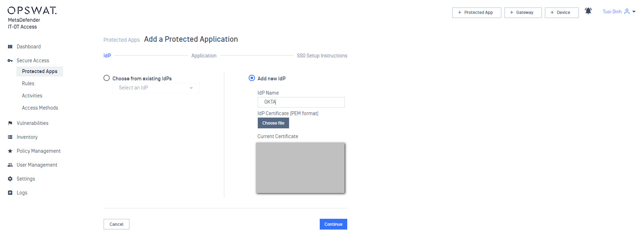Image resolution: width=644 pixels, height=248 pixels.
Task: Open notifications via the bell icon
Action: click(x=588, y=11)
